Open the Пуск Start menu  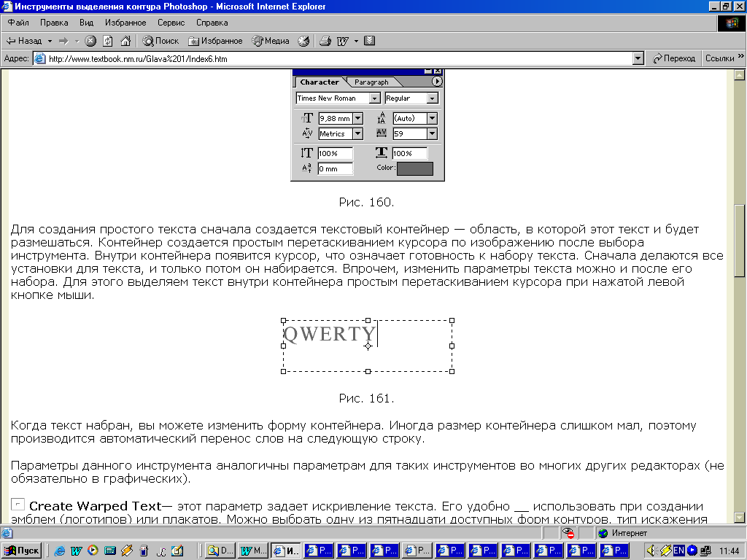(x=22, y=551)
